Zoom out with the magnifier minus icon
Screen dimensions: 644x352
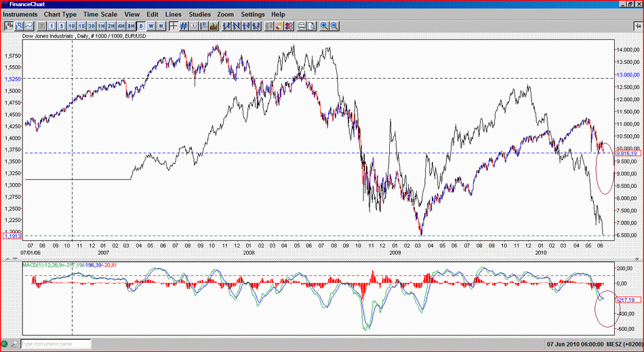tap(334, 26)
